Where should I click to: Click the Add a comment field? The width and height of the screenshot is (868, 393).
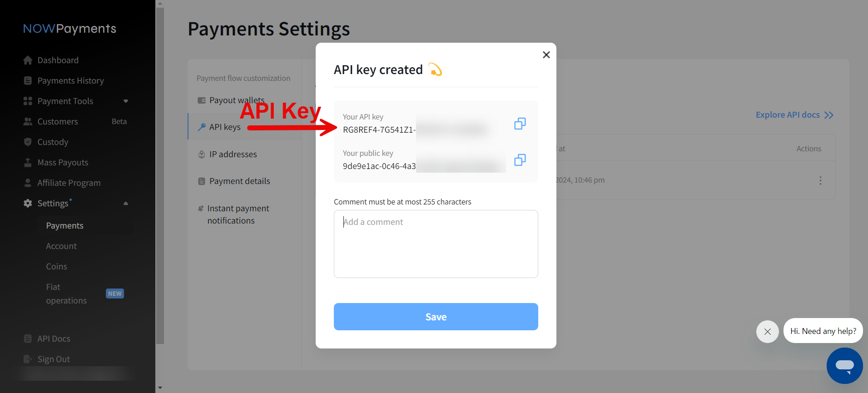point(436,244)
